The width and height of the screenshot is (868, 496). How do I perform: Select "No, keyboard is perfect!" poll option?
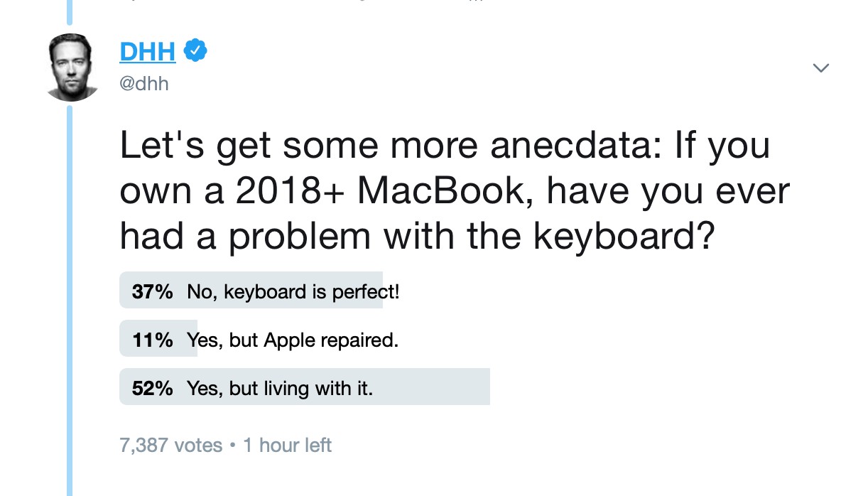click(x=293, y=291)
